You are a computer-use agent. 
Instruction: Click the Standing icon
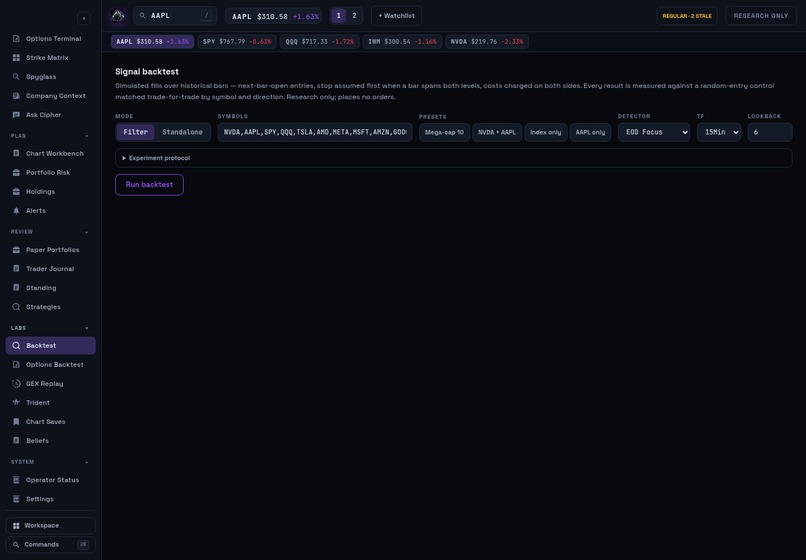[x=16, y=287]
